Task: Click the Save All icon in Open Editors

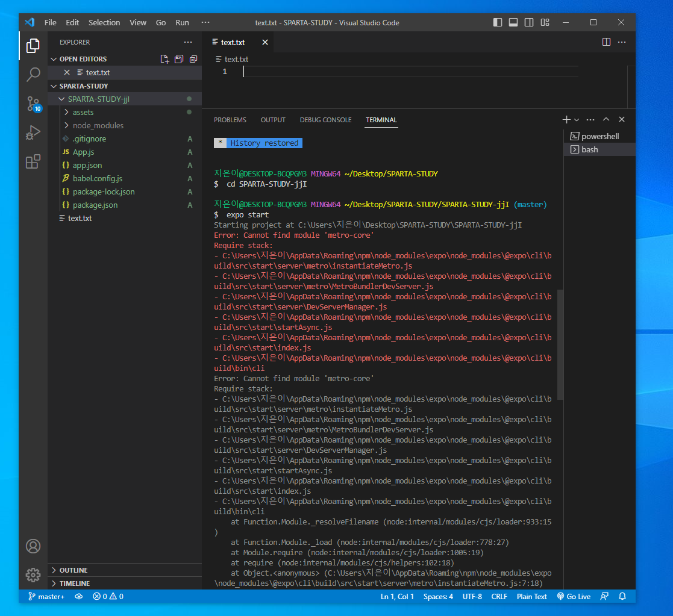Action: click(179, 59)
